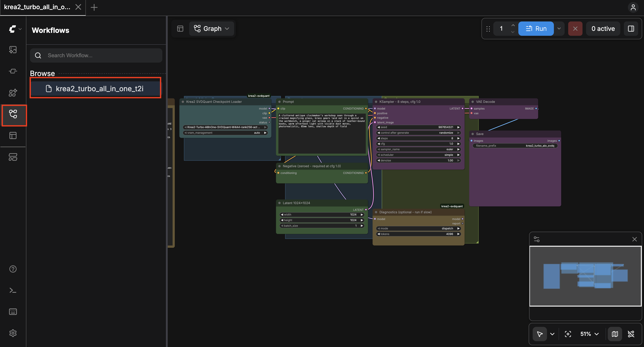
Task: Open the scheduler simple combo
Action: pos(419,155)
